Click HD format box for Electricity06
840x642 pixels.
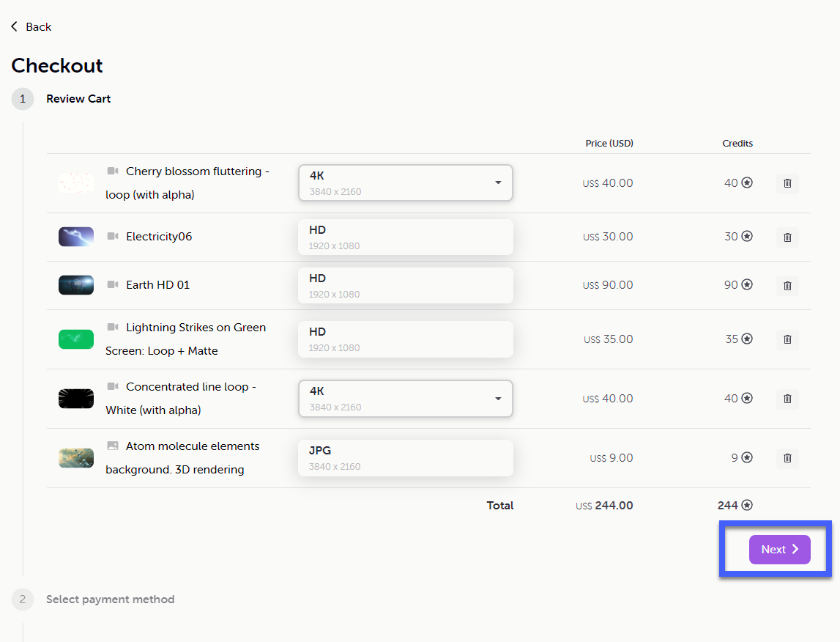(406, 237)
